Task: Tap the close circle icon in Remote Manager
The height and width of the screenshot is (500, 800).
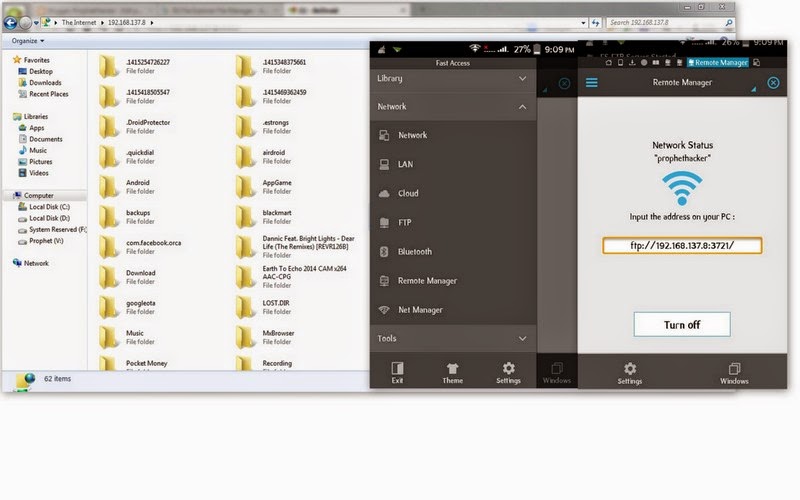Action: pos(773,83)
